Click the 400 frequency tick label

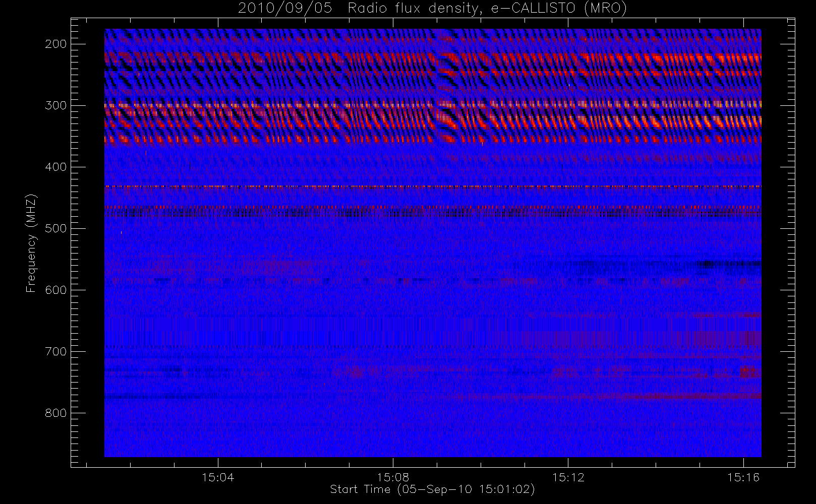(x=55, y=167)
